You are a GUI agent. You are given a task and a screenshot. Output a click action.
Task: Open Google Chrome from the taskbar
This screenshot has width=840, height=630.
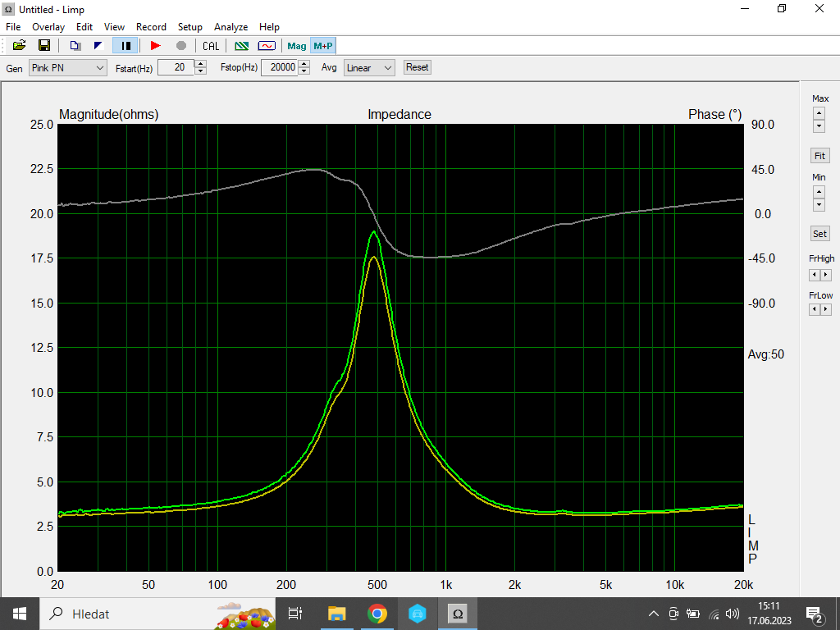point(377,614)
